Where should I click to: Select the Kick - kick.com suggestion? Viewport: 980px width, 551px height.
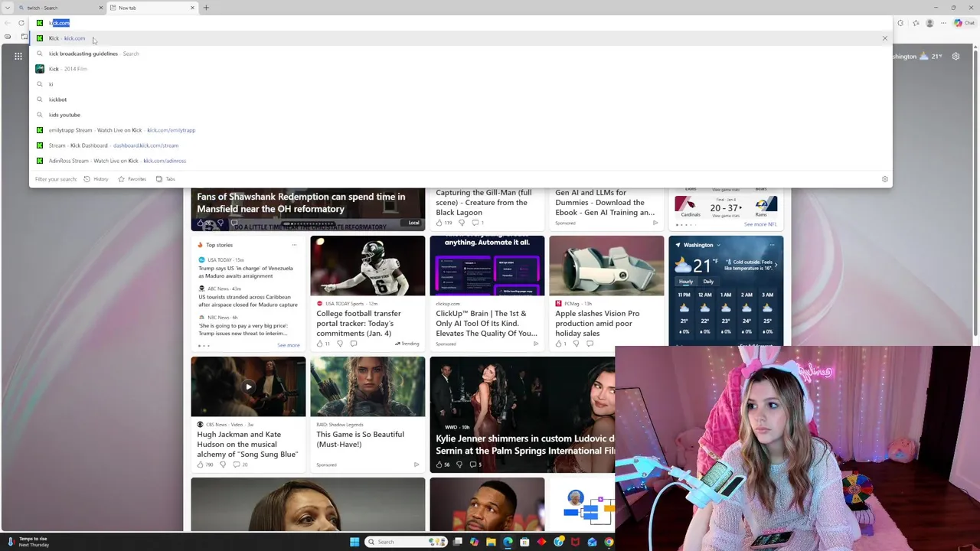[459, 38]
